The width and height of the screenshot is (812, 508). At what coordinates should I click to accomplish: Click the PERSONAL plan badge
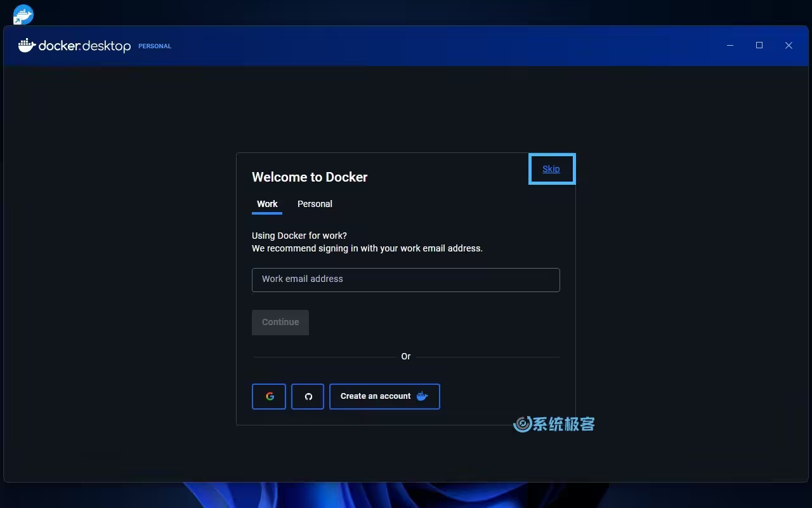155,46
